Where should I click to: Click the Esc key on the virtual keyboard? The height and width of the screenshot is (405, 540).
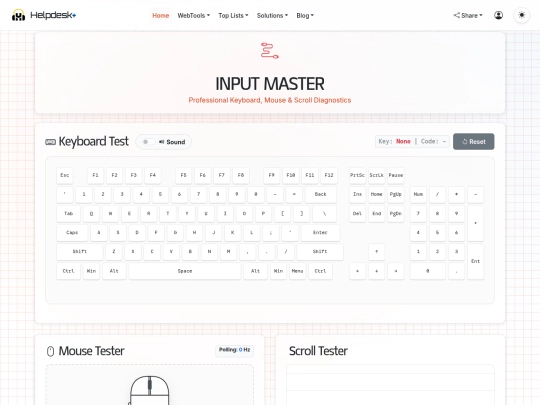(65, 175)
